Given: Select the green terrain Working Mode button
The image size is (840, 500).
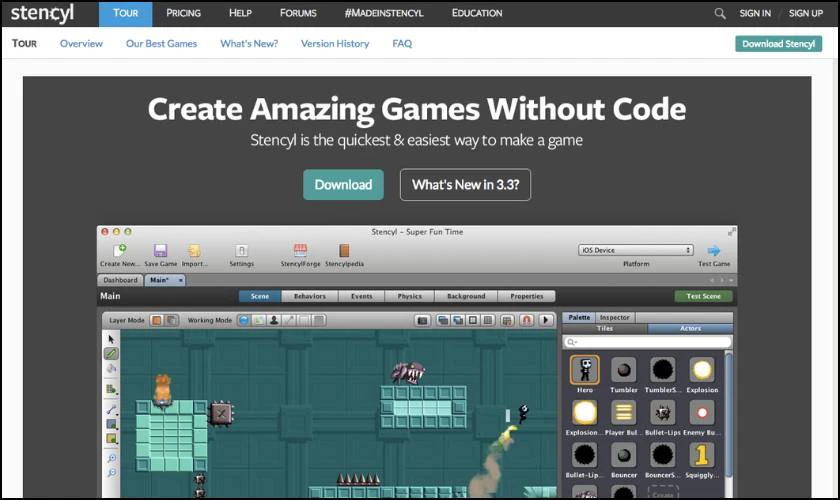Looking at the screenshot, I should pyautogui.click(x=259, y=320).
